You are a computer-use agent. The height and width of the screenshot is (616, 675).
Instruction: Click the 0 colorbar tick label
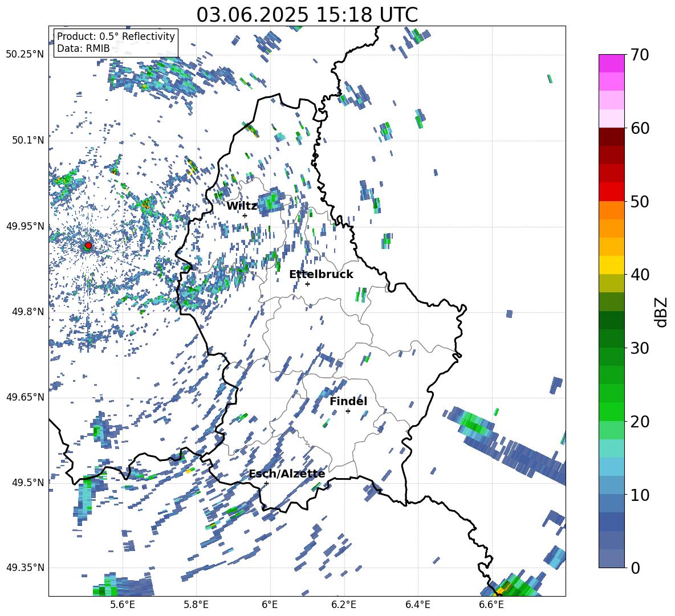pyautogui.click(x=636, y=568)
